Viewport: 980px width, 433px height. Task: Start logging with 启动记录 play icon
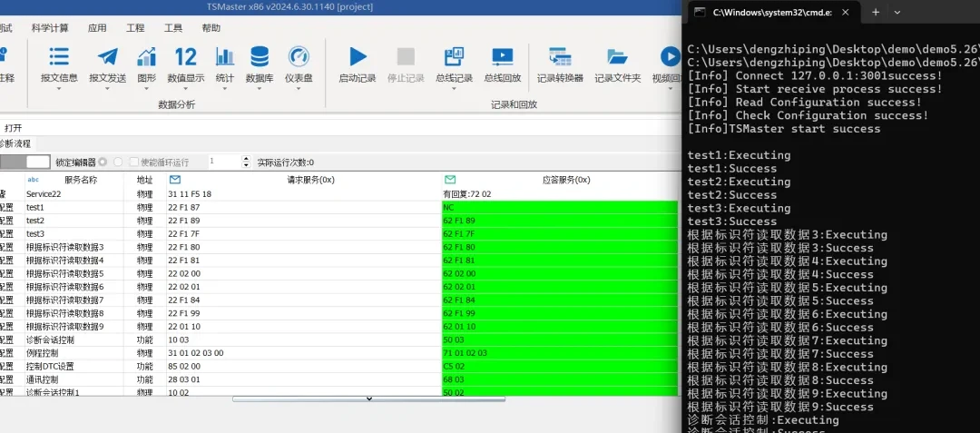pyautogui.click(x=358, y=57)
